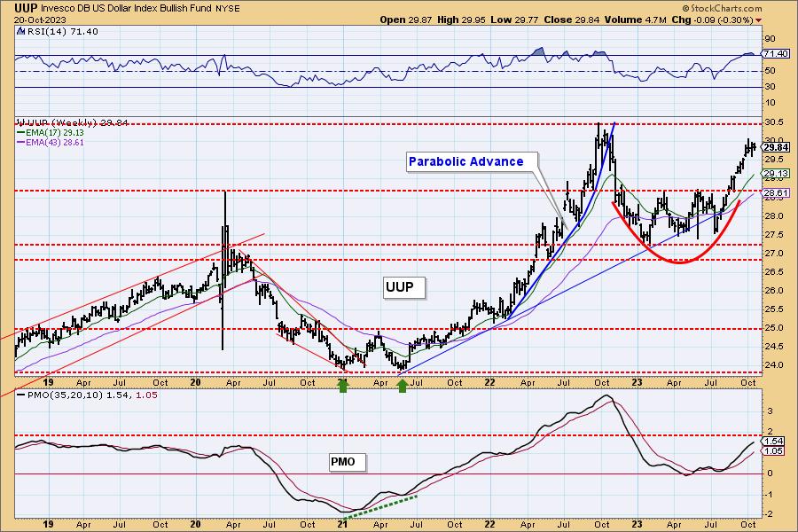Image resolution: width=798 pixels, height=532 pixels.
Task: Click the second green up arrow near Apr 2021
Action: (x=403, y=384)
